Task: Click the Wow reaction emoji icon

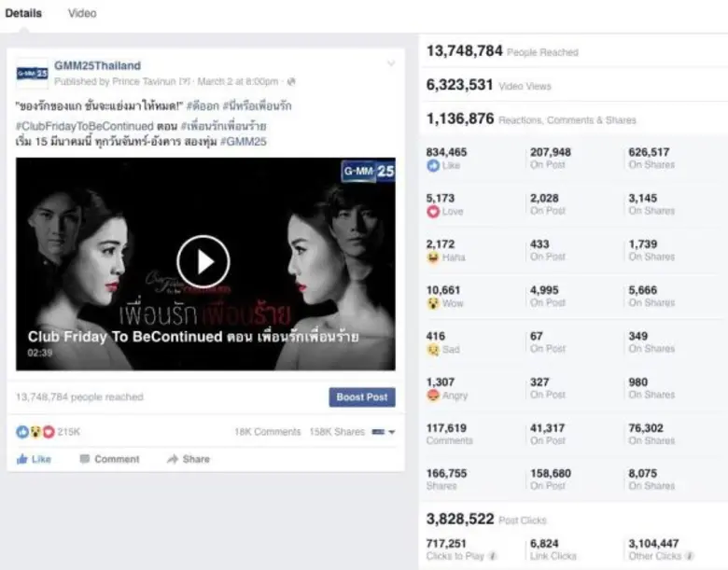Action: [433, 303]
